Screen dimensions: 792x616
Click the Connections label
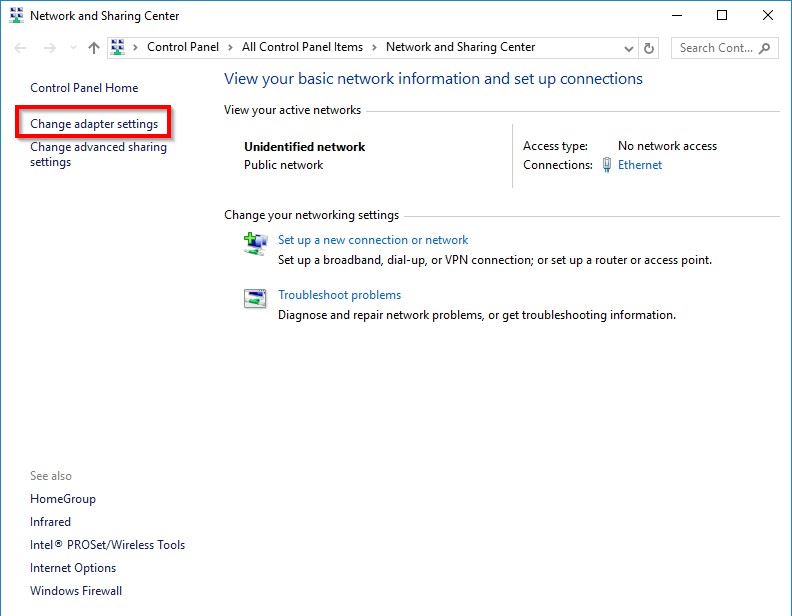click(x=558, y=165)
